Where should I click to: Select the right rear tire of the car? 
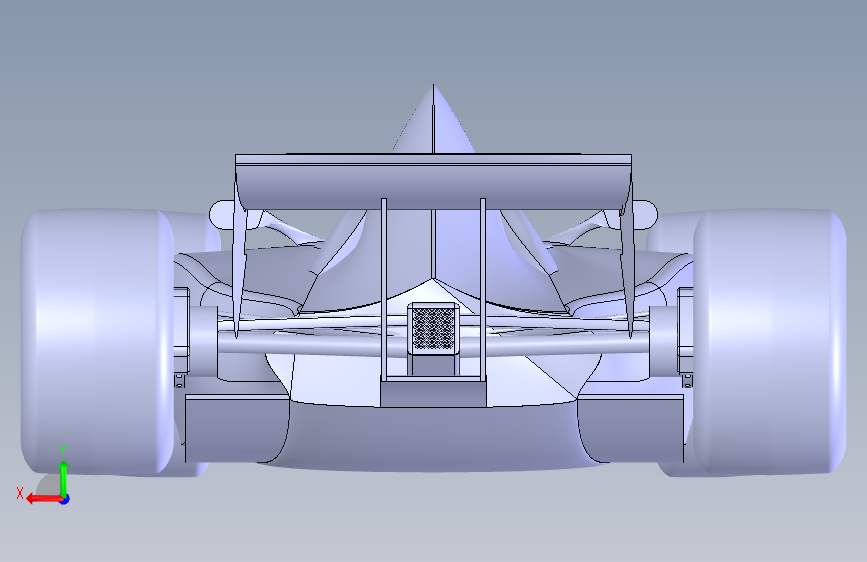point(769,341)
